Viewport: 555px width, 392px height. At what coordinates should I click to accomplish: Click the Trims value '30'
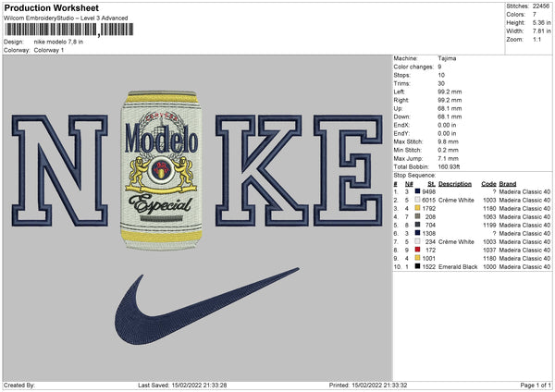pos(441,83)
